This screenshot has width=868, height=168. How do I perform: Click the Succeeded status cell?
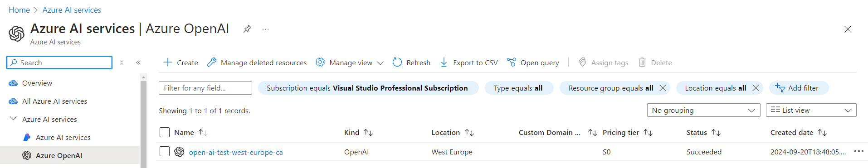[x=704, y=152]
